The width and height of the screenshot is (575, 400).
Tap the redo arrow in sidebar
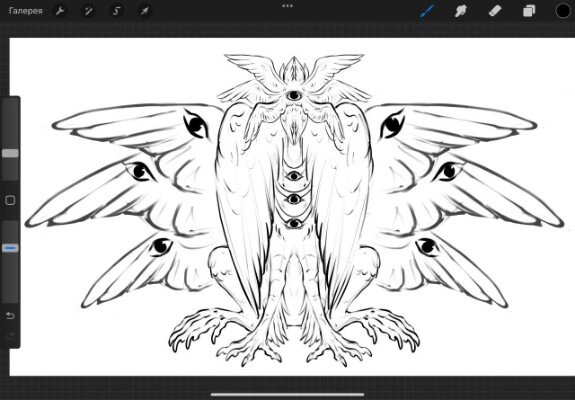[x=10, y=336]
